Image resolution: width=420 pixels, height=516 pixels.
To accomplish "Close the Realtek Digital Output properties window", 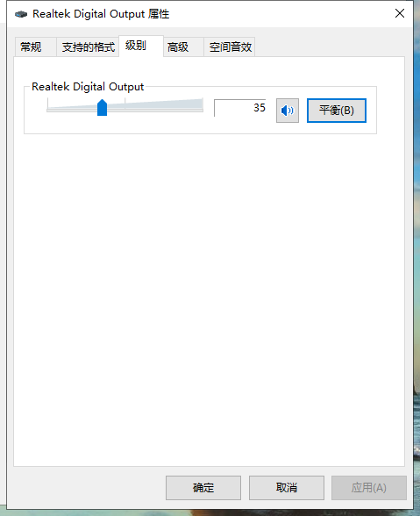I will 400,13.
